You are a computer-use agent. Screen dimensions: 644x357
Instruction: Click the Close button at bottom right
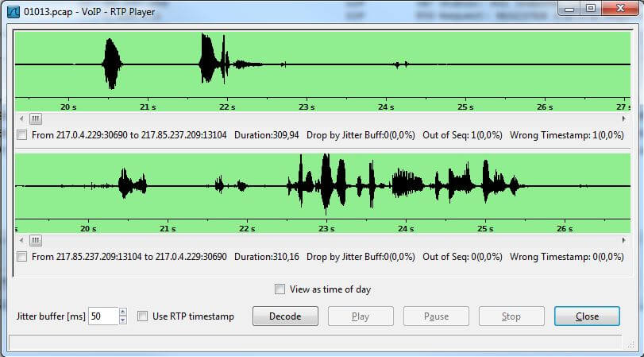coord(587,316)
